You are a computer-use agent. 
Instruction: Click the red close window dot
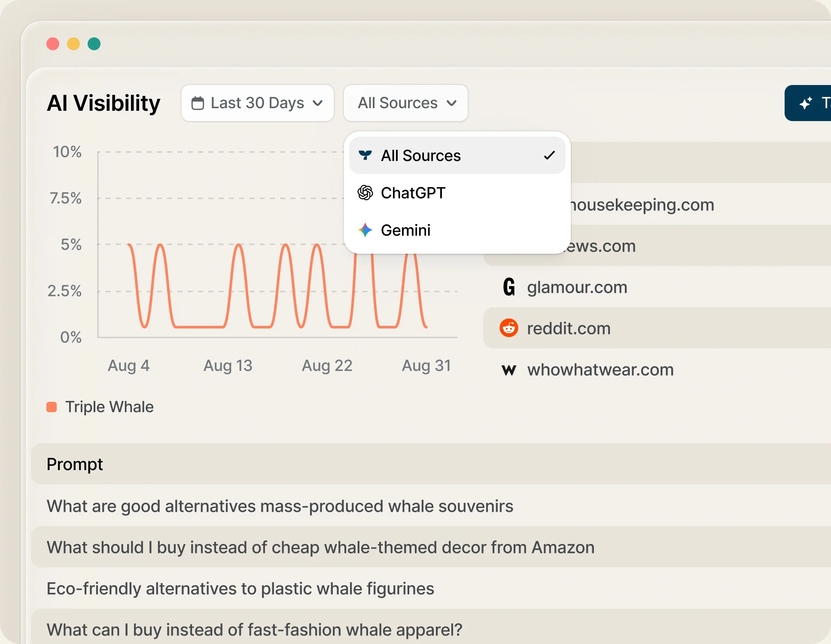coord(53,44)
